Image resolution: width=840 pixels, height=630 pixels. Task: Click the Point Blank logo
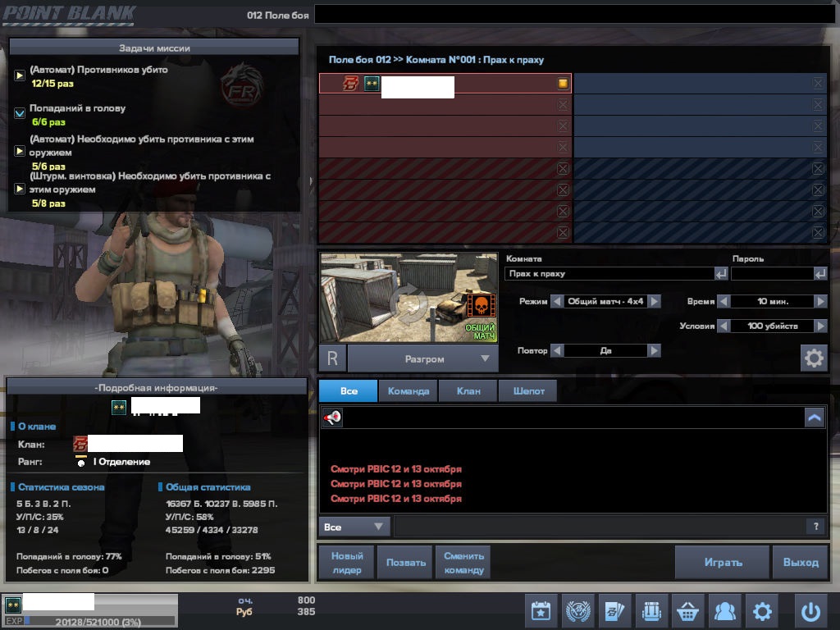pos(69,14)
